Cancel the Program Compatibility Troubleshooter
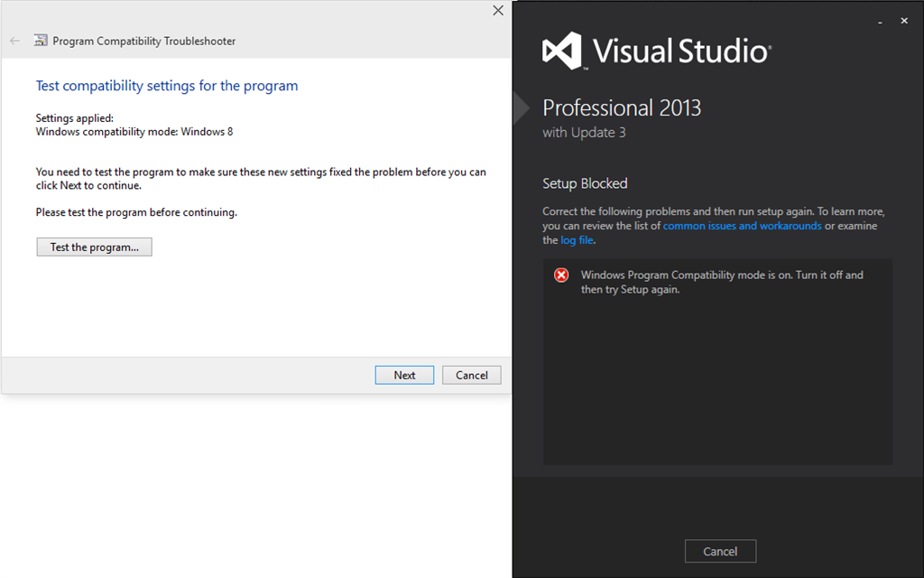The image size is (924, 578). point(471,375)
